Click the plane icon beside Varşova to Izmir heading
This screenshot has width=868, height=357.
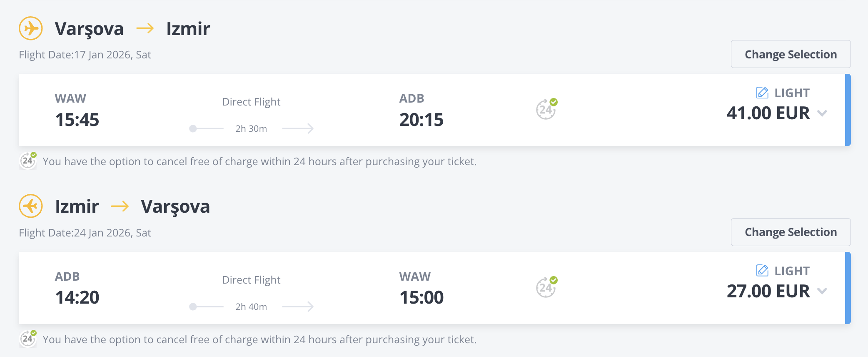pos(31,28)
